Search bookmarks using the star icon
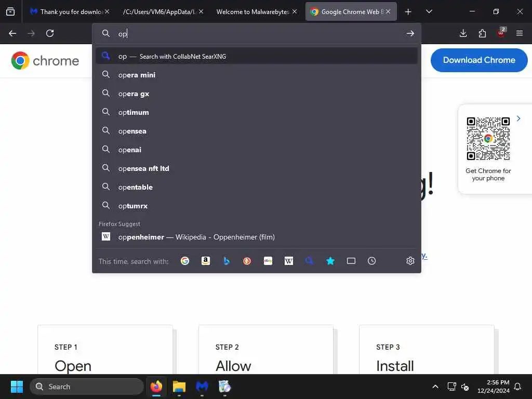 (330, 261)
